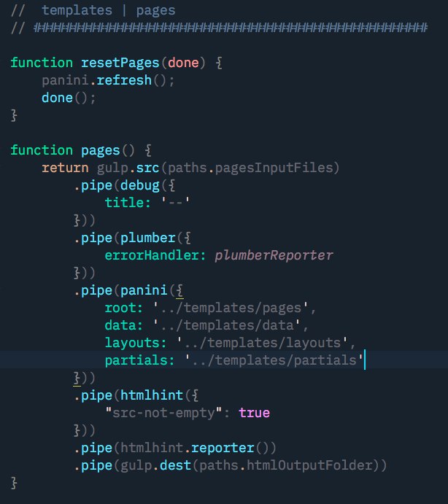This screenshot has height=504, width=448.
Task: Place cursor on panini.refresh() call
Action: click(x=108, y=80)
